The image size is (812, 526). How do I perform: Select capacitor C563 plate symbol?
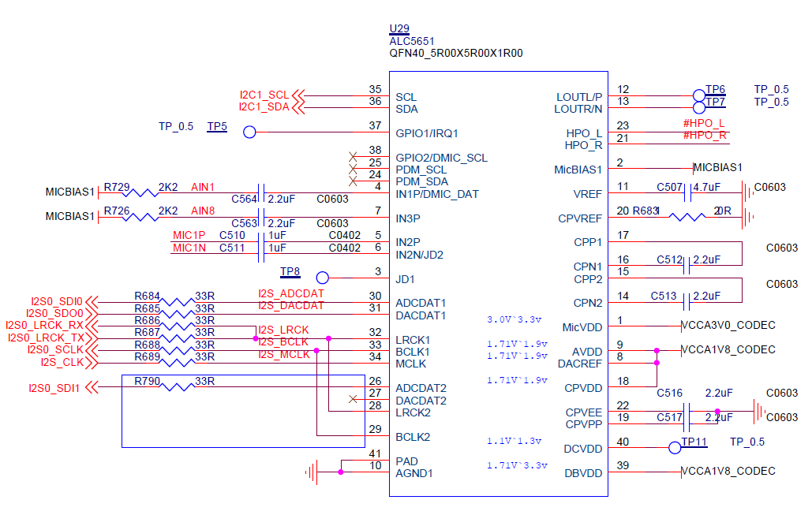coord(261,217)
